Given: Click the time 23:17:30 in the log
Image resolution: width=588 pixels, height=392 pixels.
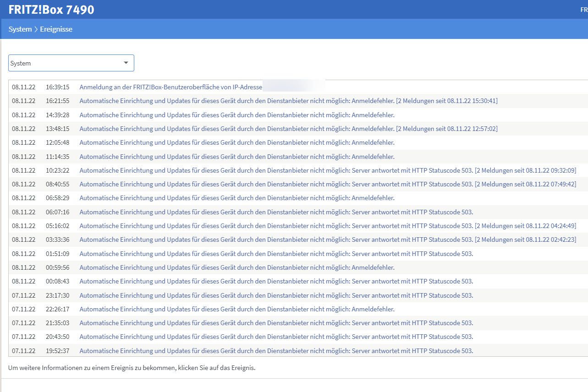Looking at the screenshot, I should pos(58,295).
